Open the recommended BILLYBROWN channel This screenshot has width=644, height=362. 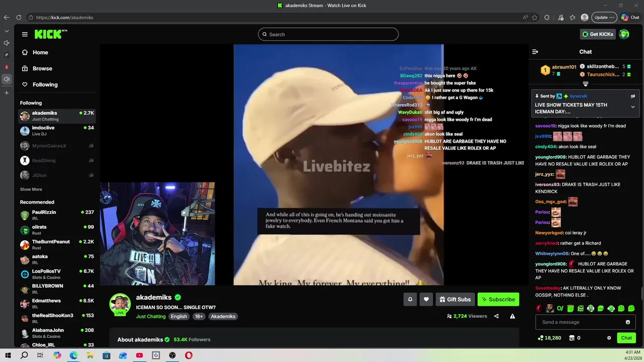coord(57,289)
